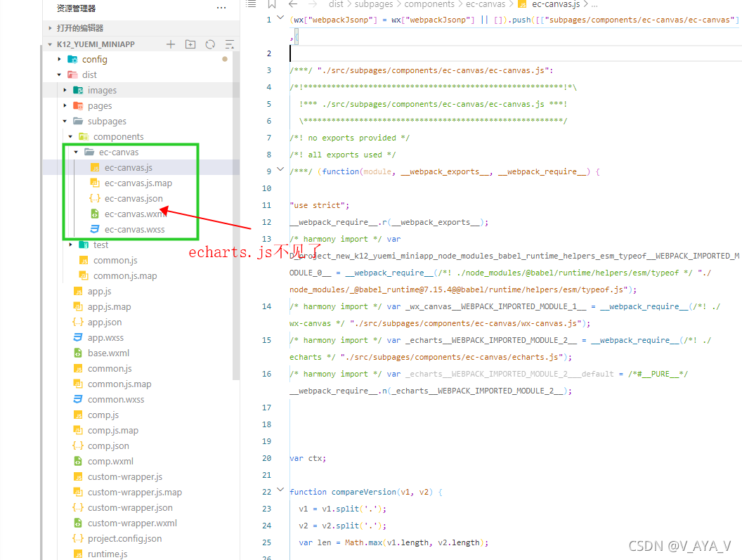Fold compareVersion function at line 22
The width and height of the screenshot is (742, 560).
pyautogui.click(x=280, y=490)
